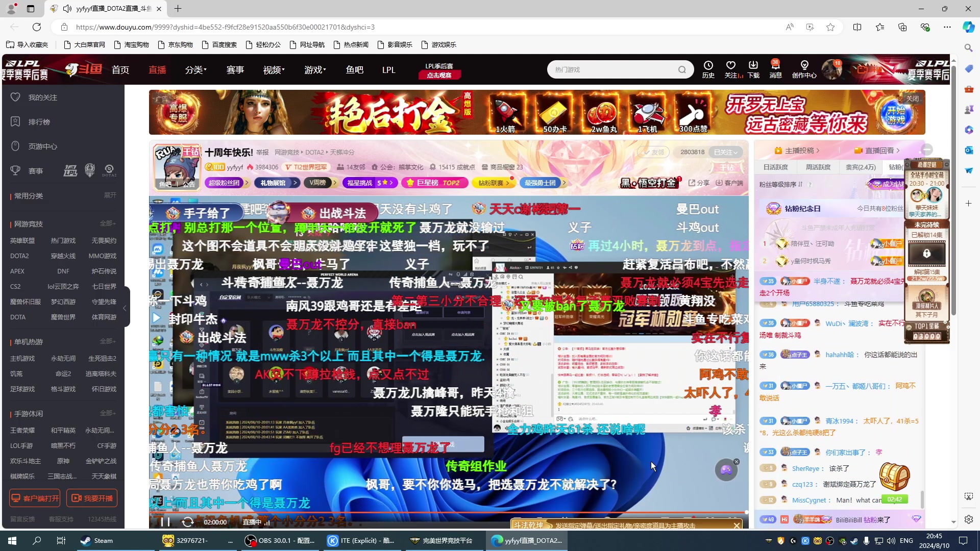The width and height of the screenshot is (980, 551).
Task: Expand all 单机热游 categories
Action: 108,341
